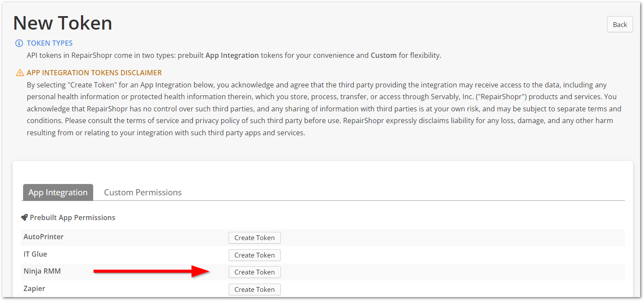Open the Custom Permissions tab

point(143,192)
